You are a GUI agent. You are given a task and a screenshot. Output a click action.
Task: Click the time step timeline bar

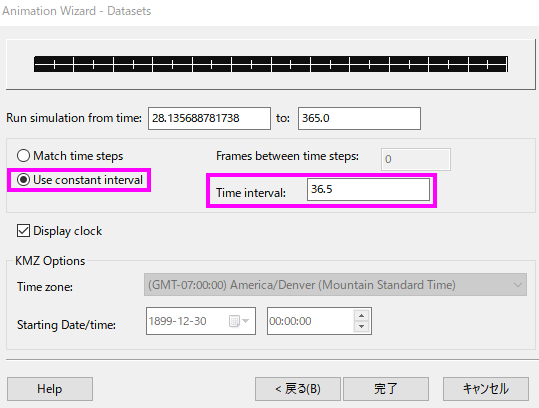pyautogui.click(x=271, y=64)
